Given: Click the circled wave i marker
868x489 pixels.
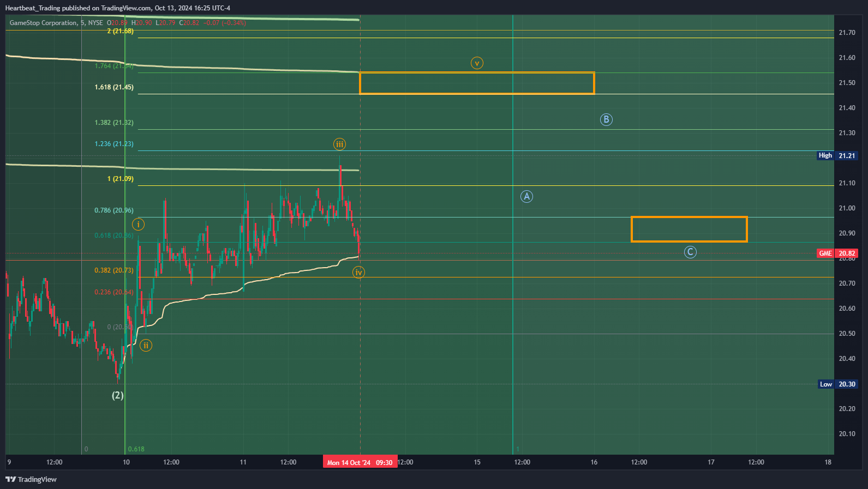Looking at the screenshot, I should pos(138,224).
